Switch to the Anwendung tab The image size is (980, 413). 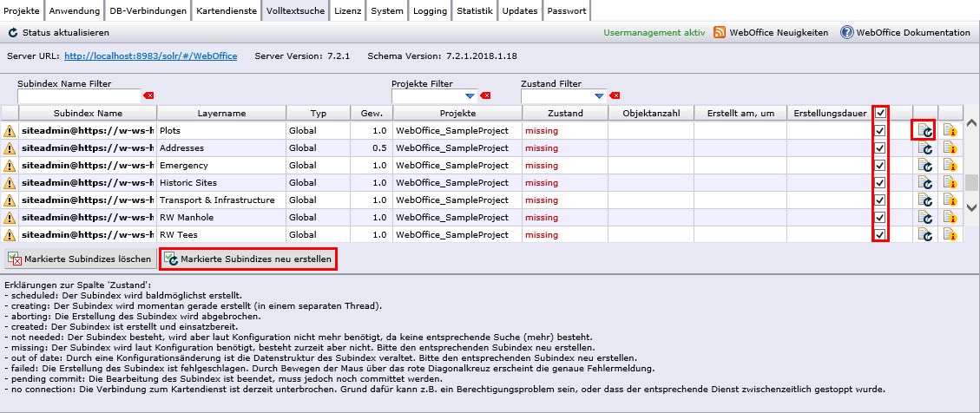[x=75, y=10]
